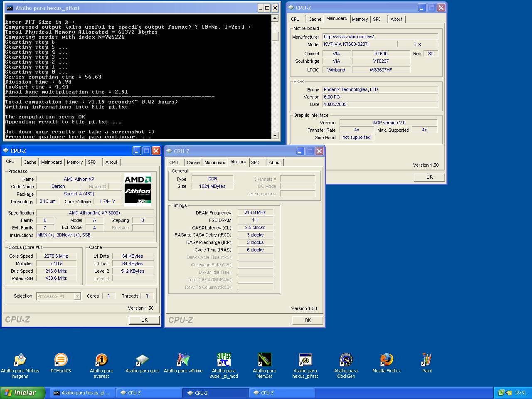Launch the hexus_pifast desktop shortcut
Viewport: 532px width, 399px height.
tap(305, 360)
